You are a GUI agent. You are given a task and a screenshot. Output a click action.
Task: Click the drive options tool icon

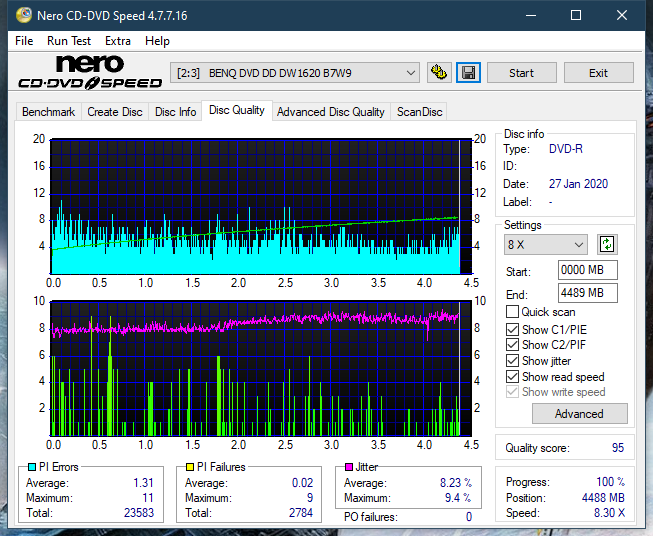[439, 73]
